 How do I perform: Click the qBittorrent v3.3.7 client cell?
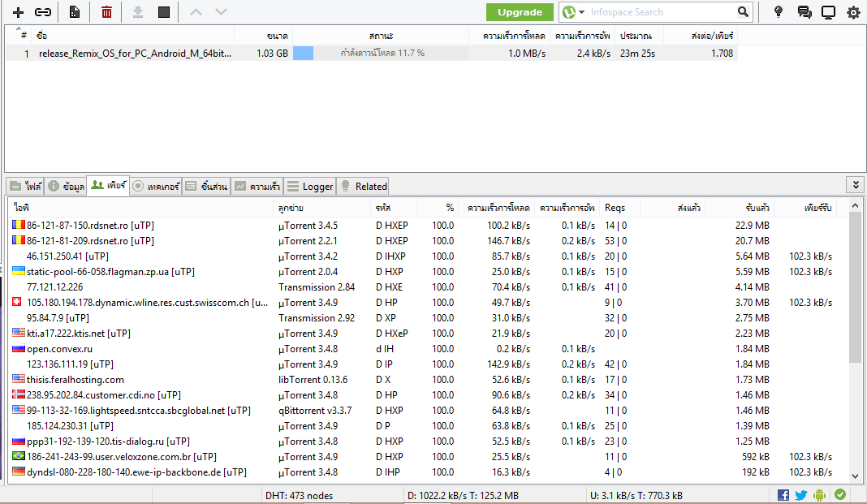click(x=315, y=411)
